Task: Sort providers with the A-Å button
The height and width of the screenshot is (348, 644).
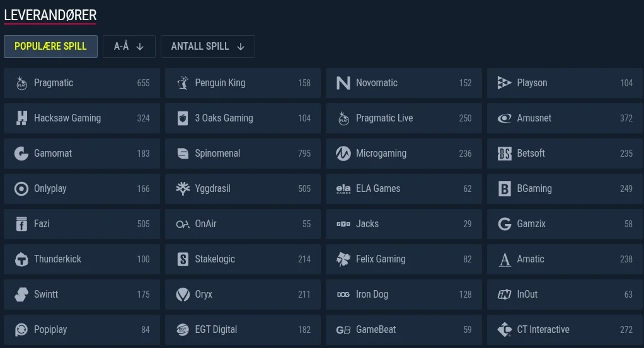Action: [x=129, y=47]
